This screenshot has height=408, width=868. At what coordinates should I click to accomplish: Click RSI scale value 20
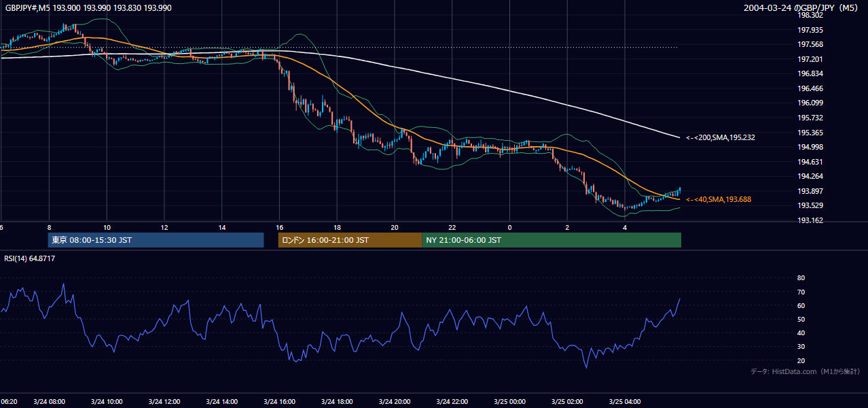point(801,360)
